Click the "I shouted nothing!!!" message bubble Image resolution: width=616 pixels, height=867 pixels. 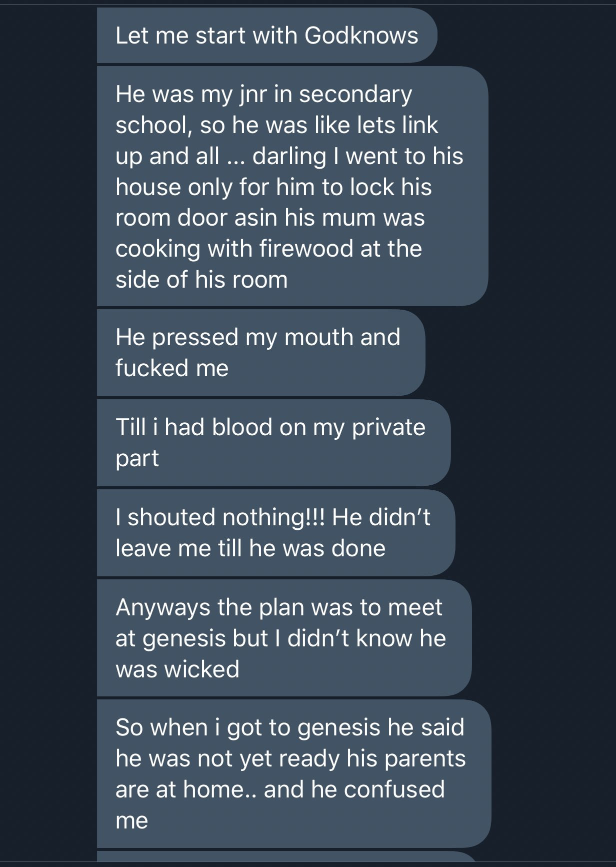[275, 532]
